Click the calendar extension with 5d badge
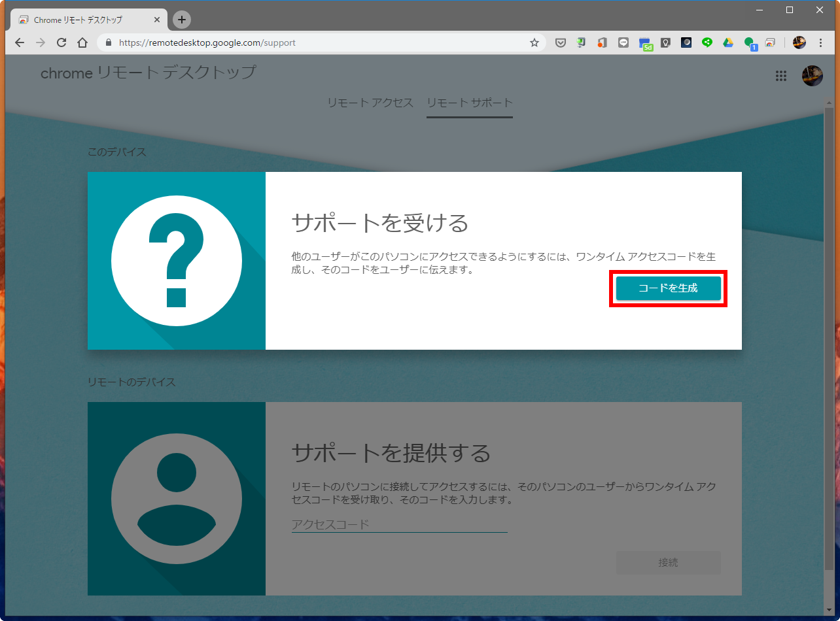This screenshot has width=840, height=621. (645, 43)
